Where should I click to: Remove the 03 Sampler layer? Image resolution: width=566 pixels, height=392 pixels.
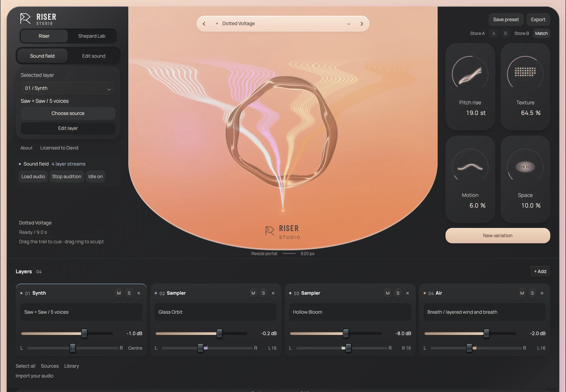408,293
